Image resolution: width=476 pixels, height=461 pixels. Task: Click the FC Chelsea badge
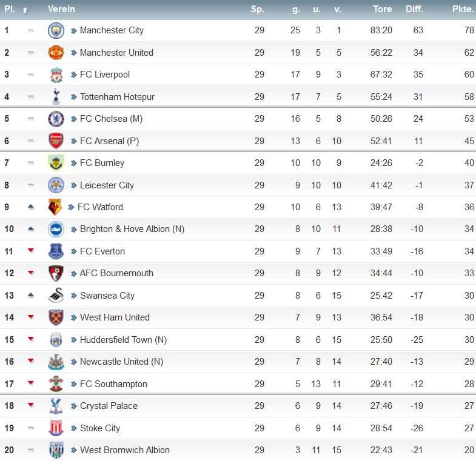pos(56,119)
